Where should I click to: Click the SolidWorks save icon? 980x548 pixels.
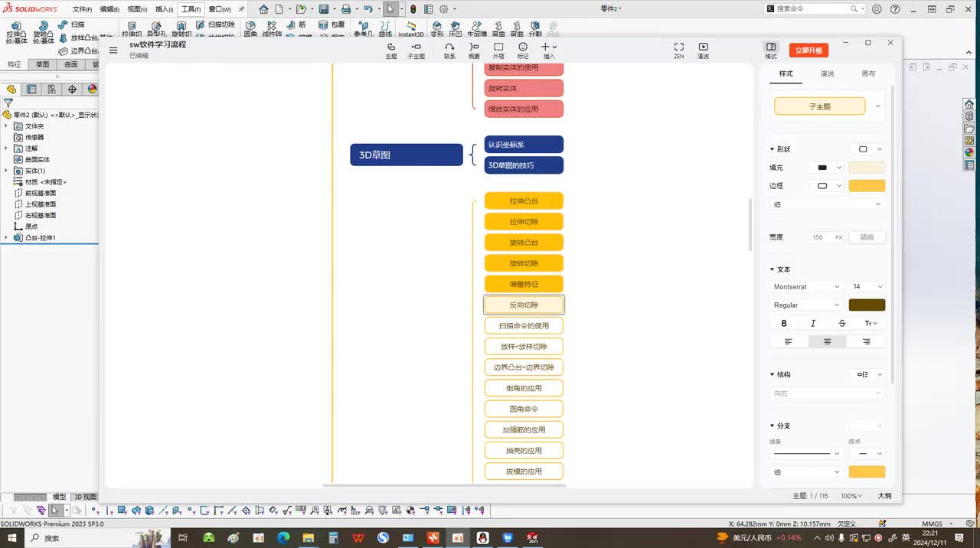(x=324, y=9)
